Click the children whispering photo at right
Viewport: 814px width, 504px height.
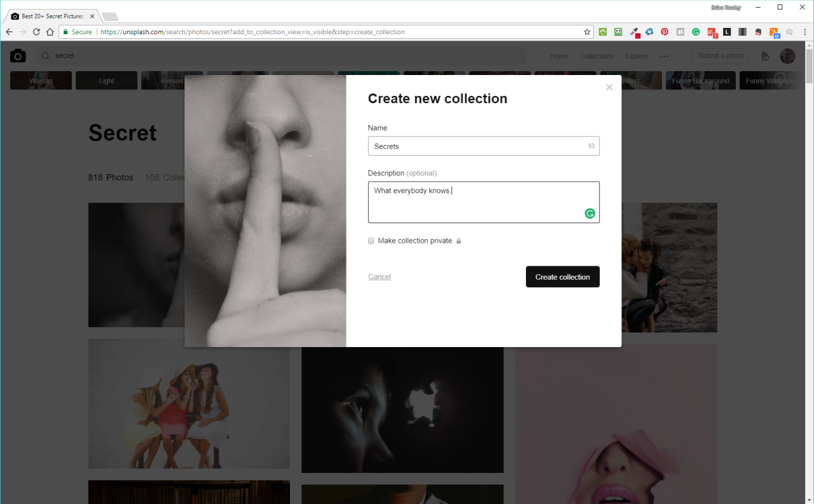tap(669, 268)
